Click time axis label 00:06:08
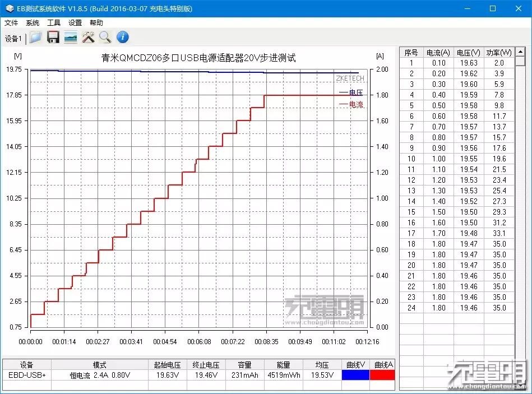The width and height of the screenshot is (532, 394). click(x=199, y=342)
